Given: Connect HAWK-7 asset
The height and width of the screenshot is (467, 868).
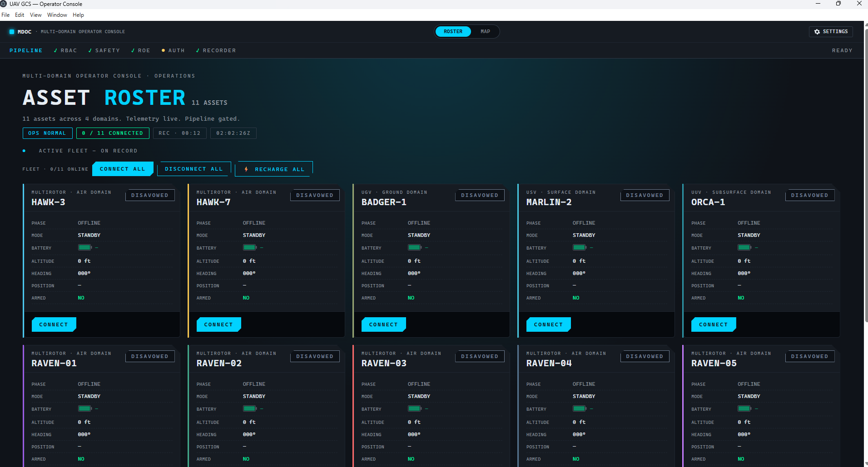Looking at the screenshot, I should pos(218,324).
